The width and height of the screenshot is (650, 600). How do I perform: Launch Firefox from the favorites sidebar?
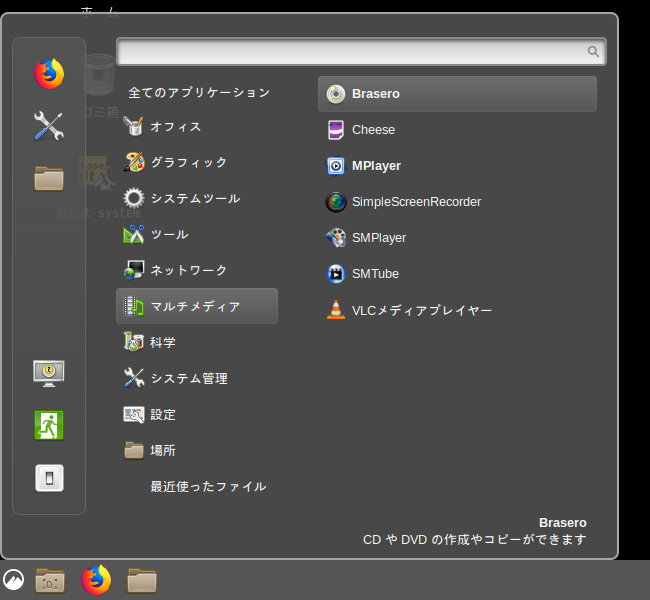(49, 74)
